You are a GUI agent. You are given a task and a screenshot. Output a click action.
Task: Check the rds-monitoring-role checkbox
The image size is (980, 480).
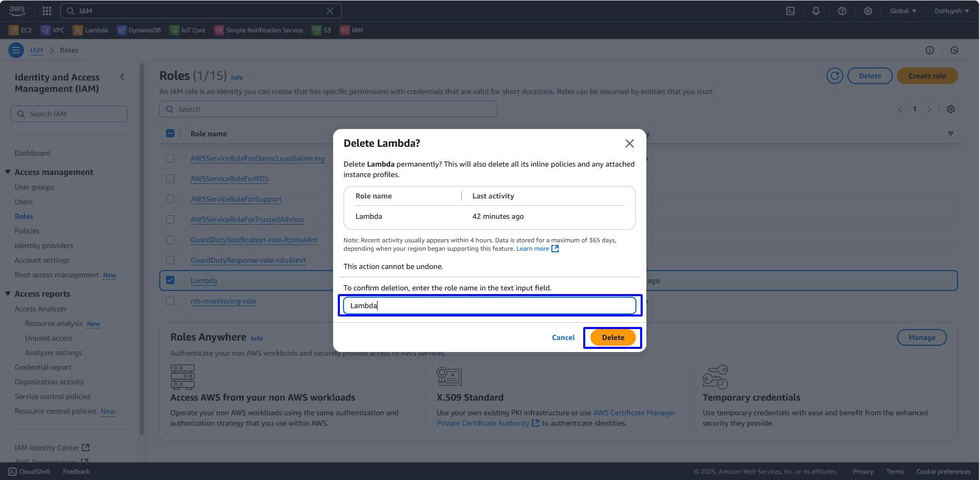(x=170, y=301)
